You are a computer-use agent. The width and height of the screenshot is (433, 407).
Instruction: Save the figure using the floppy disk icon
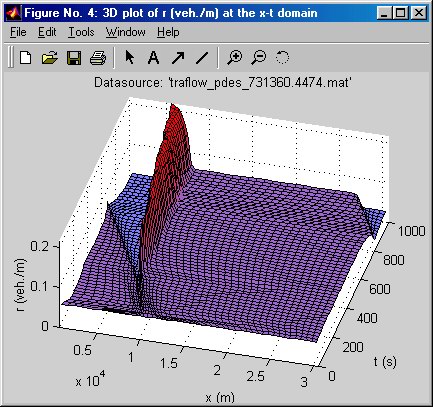[x=74, y=58]
